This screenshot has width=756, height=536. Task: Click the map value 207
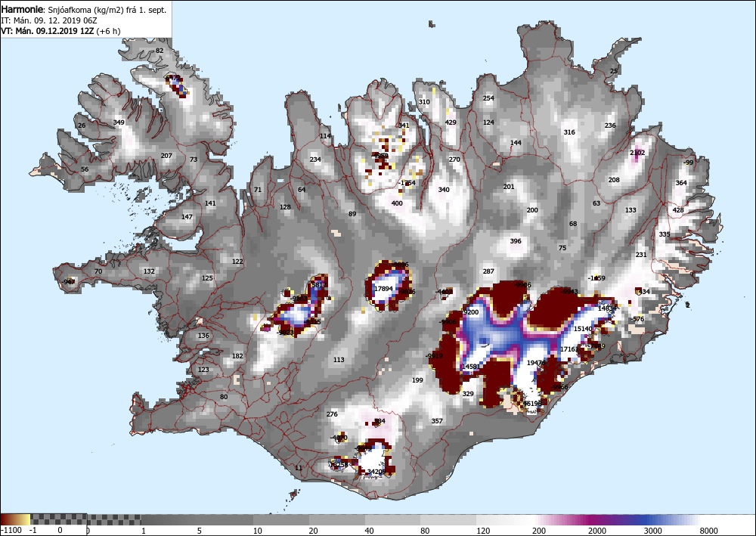[166, 156]
